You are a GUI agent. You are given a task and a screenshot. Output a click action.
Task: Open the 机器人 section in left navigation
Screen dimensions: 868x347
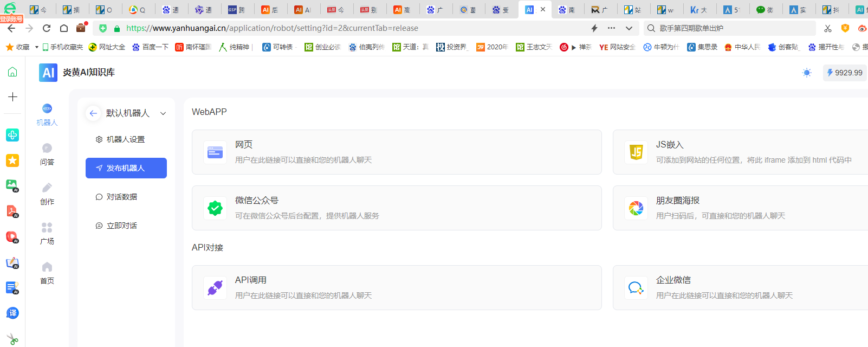click(47, 115)
